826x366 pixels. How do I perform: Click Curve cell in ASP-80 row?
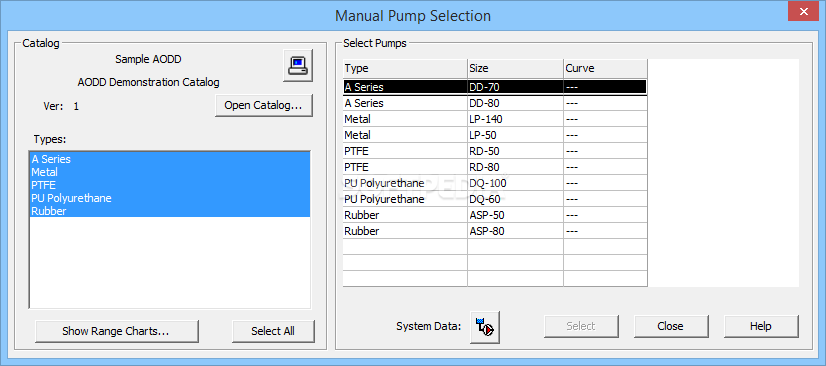[x=605, y=231]
